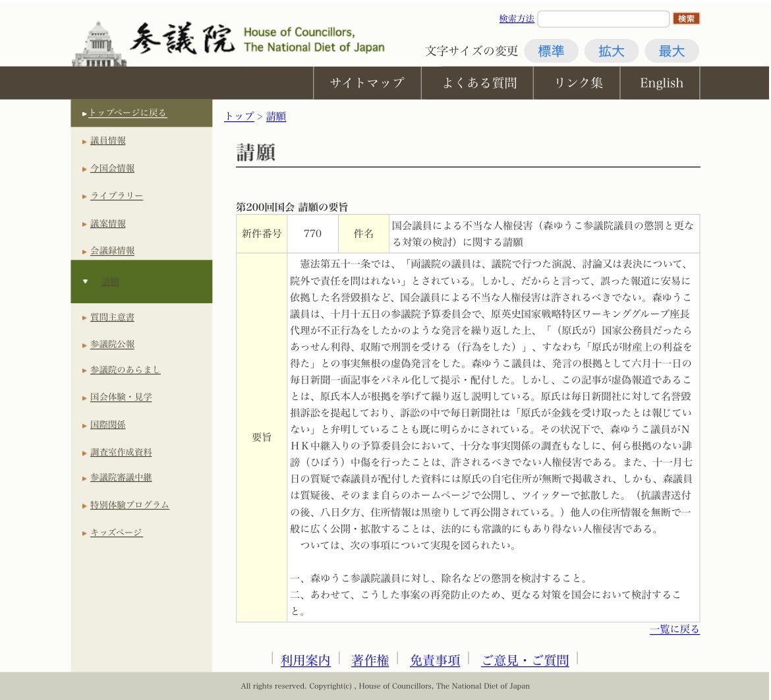
Task: Open the 著作権 footer link
Action: tap(370, 660)
